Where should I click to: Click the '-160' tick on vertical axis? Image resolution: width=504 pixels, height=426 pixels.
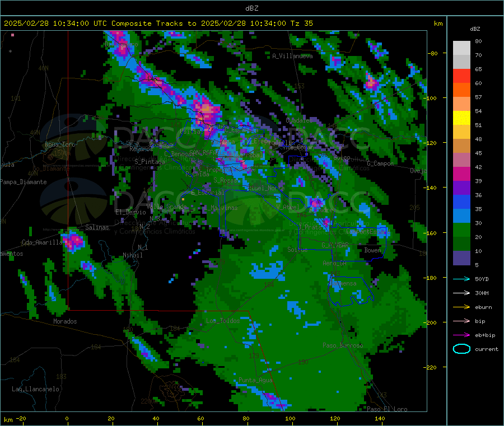(432, 233)
